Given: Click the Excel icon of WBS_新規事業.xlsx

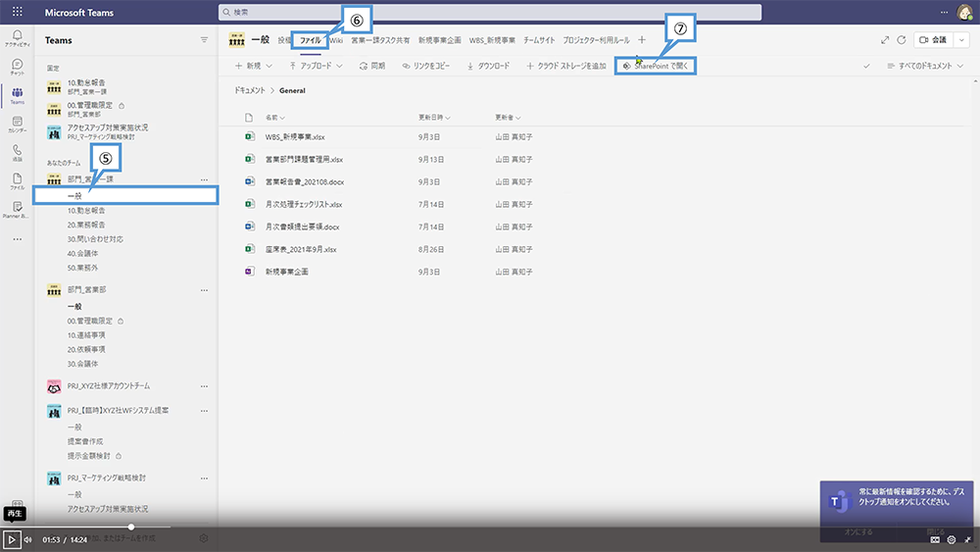Looking at the screenshot, I should (x=249, y=136).
